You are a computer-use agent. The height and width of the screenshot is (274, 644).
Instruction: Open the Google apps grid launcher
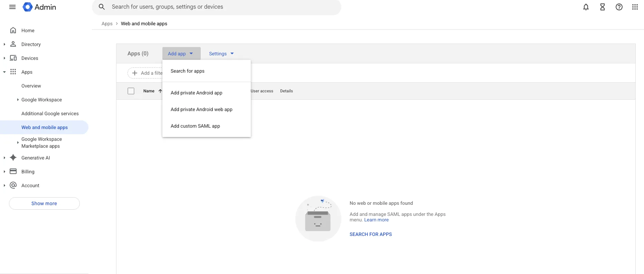point(635,7)
